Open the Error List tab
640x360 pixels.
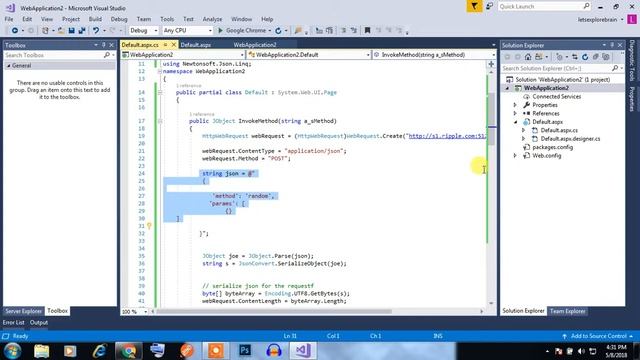click(13, 322)
